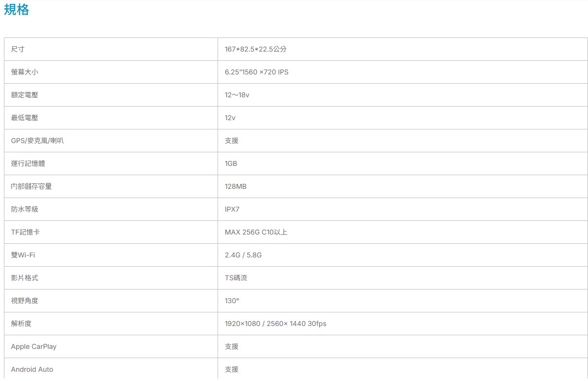Screen dimensions: 588x381
Task: Click the TF記憶卡 row label
Action: coord(25,232)
